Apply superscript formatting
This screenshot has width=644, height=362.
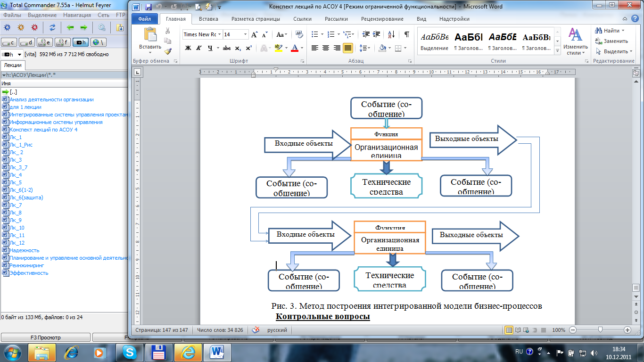(x=248, y=48)
